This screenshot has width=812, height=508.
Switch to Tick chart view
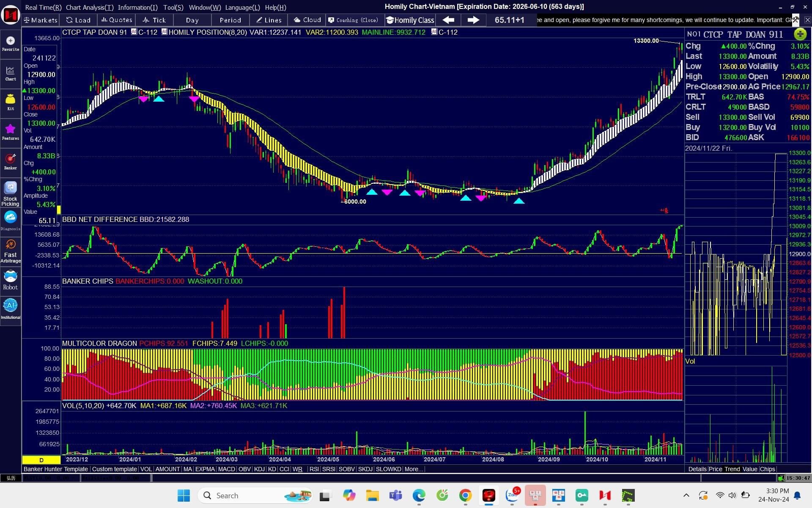(x=154, y=20)
